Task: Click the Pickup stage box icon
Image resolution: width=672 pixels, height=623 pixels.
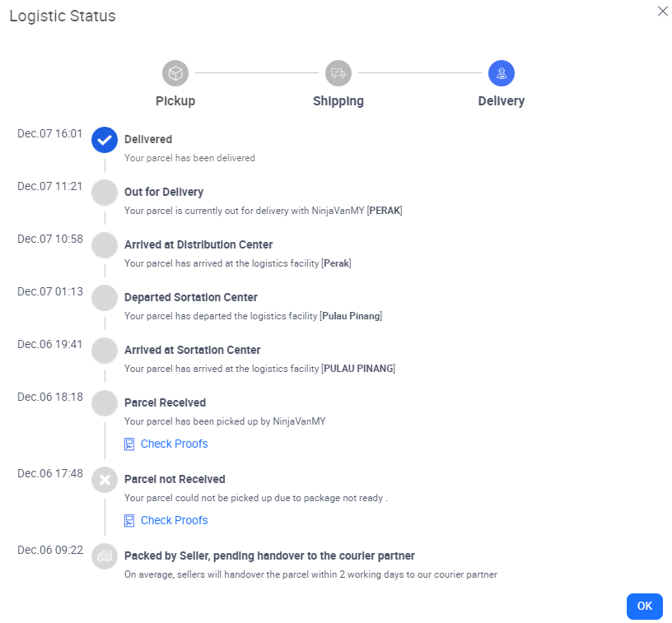Action: [x=175, y=72]
